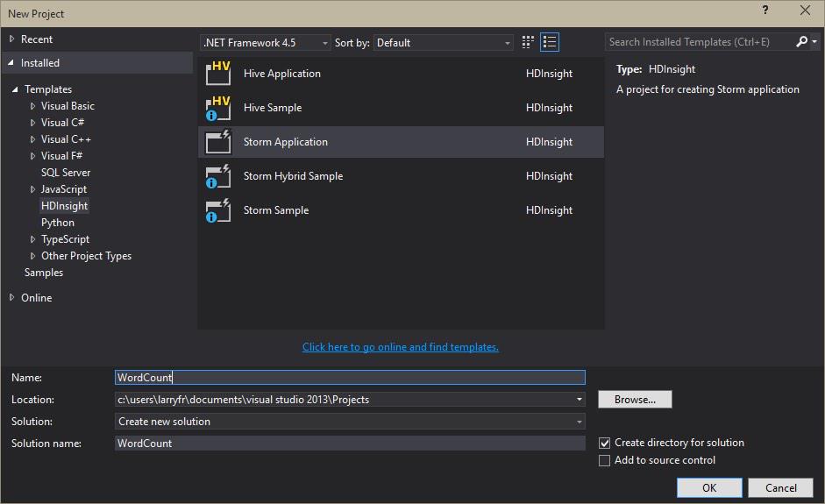Open the Help question mark button
This screenshot has width=825, height=504.
point(765,10)
